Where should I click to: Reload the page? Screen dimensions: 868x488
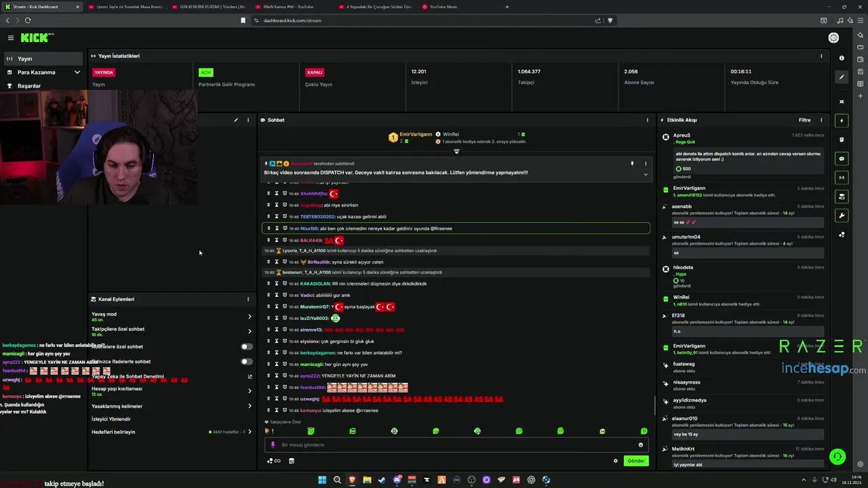tap(27, 20)
